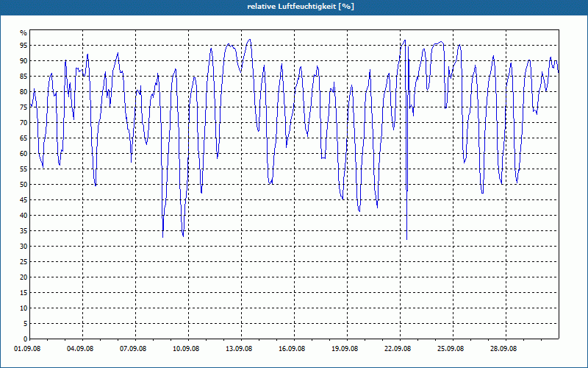This screenshot has height=368, width=588.
Task: Click the % unit label atop y-axis
Action: point(24,33)
